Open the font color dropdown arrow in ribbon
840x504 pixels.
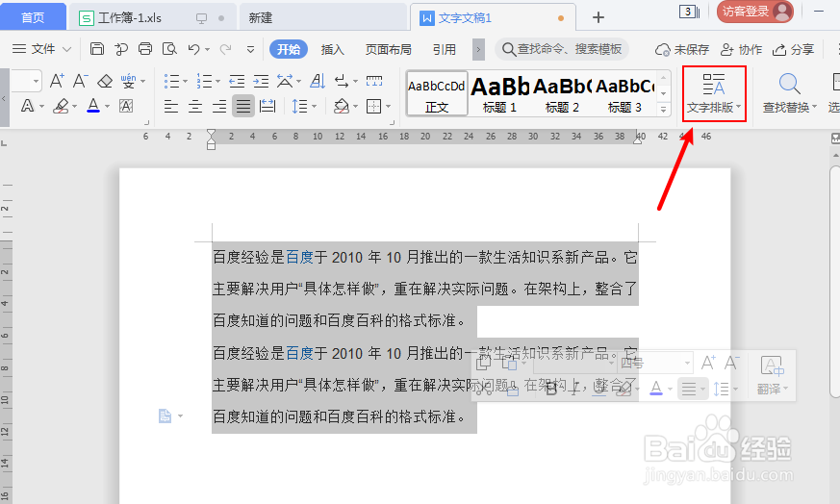pyautogui.click(x=107, y=106)
